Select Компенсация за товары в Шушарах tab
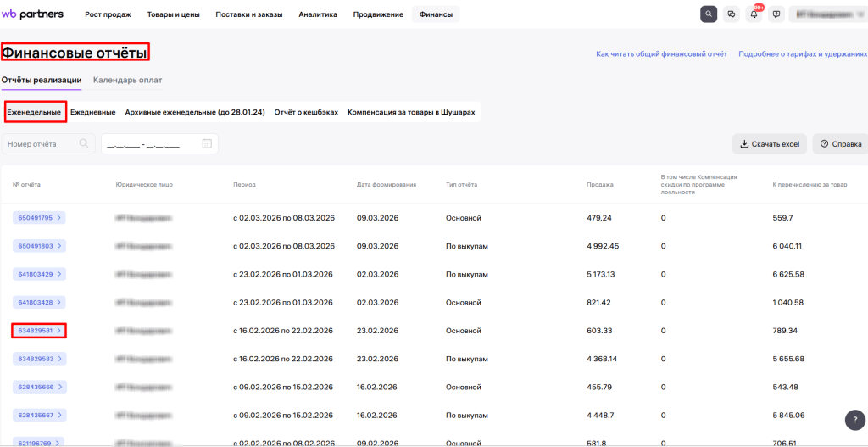 coord(411,112)
